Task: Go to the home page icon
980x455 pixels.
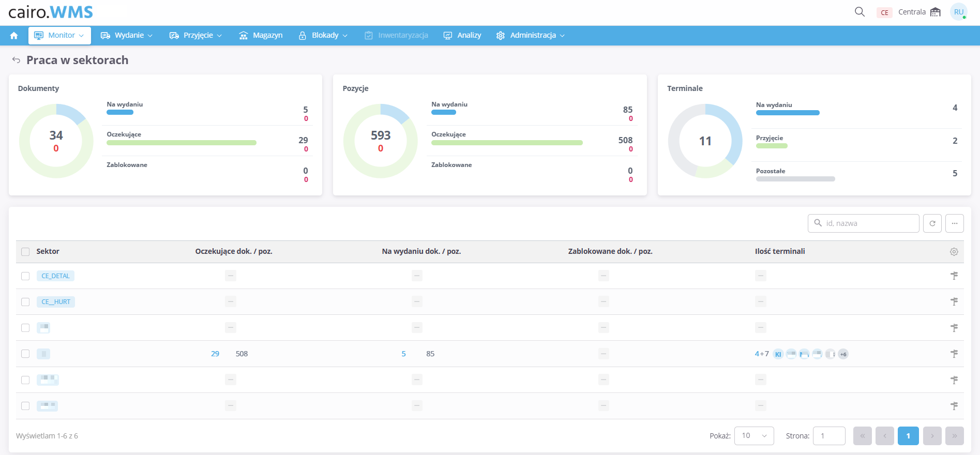Action: 14,36
